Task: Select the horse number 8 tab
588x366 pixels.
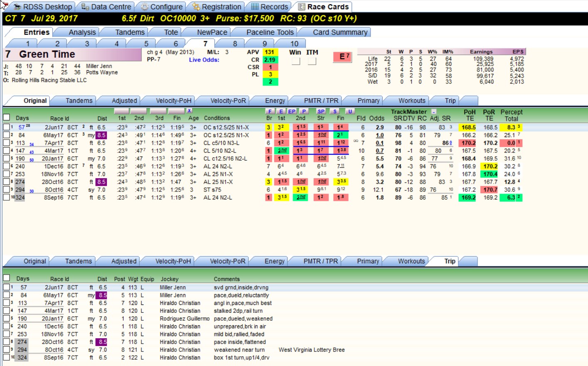Action: click(235, 43)
